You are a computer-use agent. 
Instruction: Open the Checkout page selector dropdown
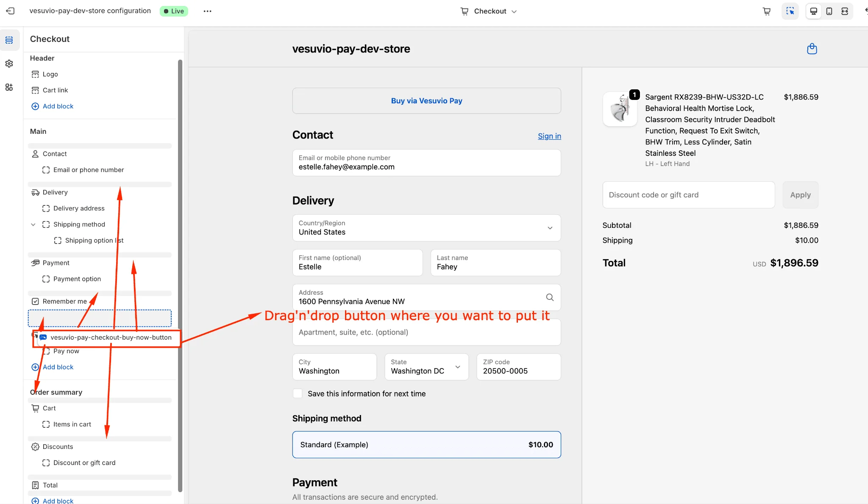(490, 11)
